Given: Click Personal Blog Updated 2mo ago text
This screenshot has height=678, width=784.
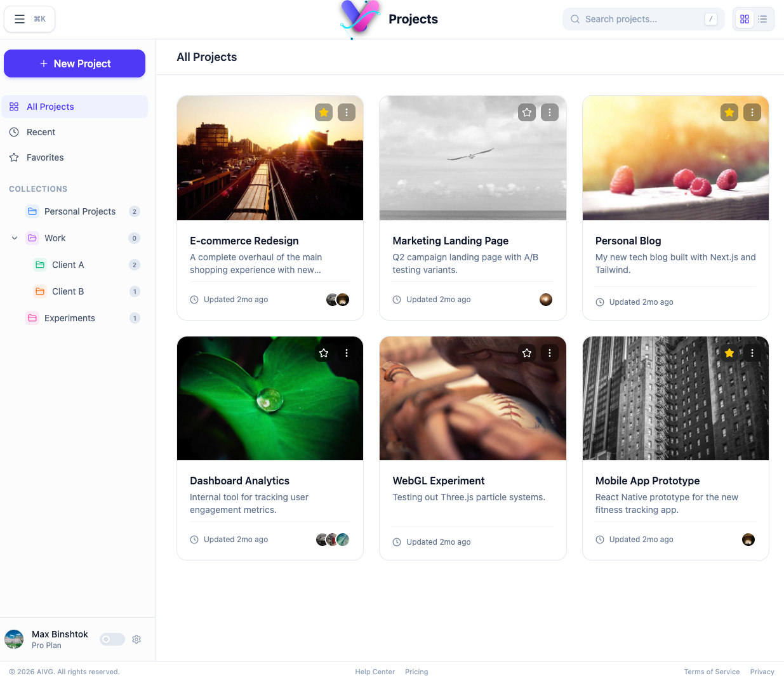Looking at the screenshot, I should coord(641,302).
